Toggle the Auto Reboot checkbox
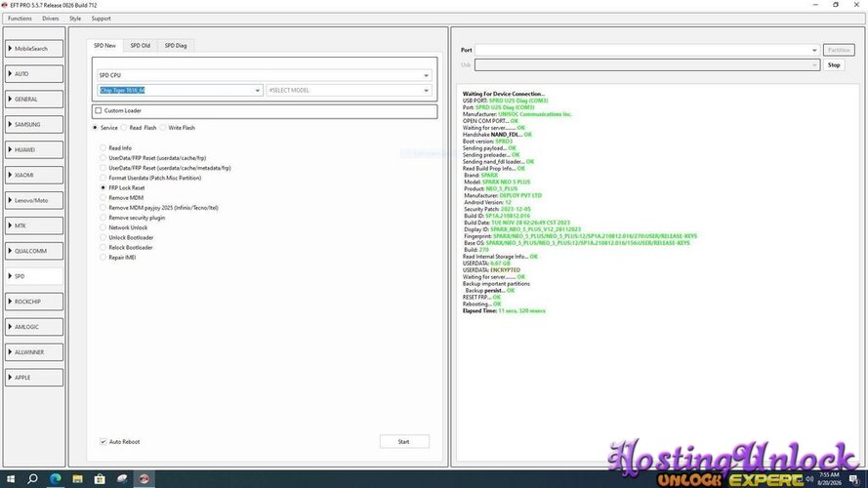This screenshot has width=868, height=488. click(103, 441)
